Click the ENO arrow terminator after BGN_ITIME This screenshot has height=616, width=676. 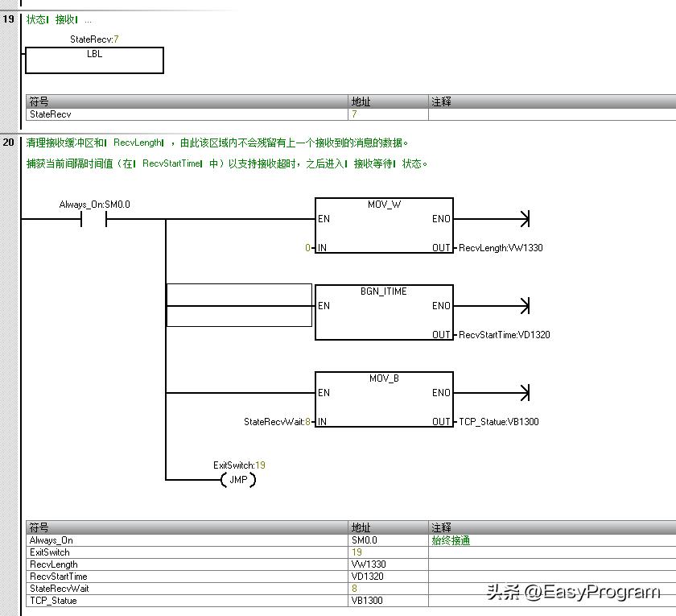point(525,306)
